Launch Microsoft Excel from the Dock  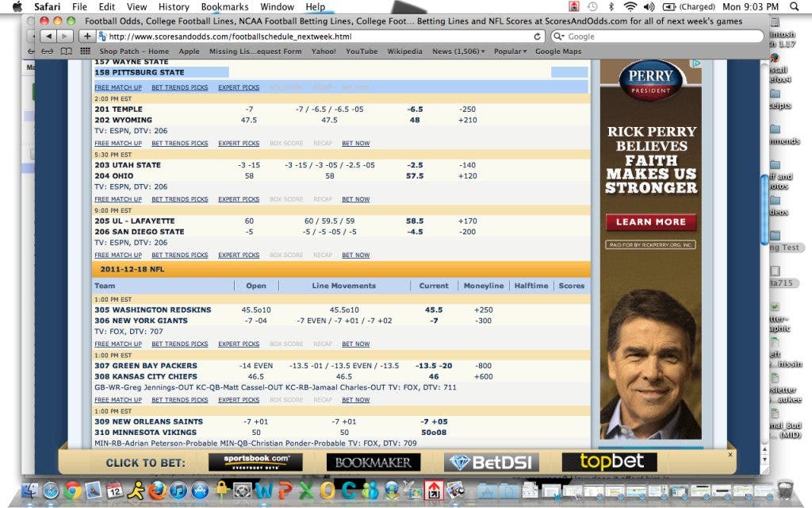(x=306, y=490)
